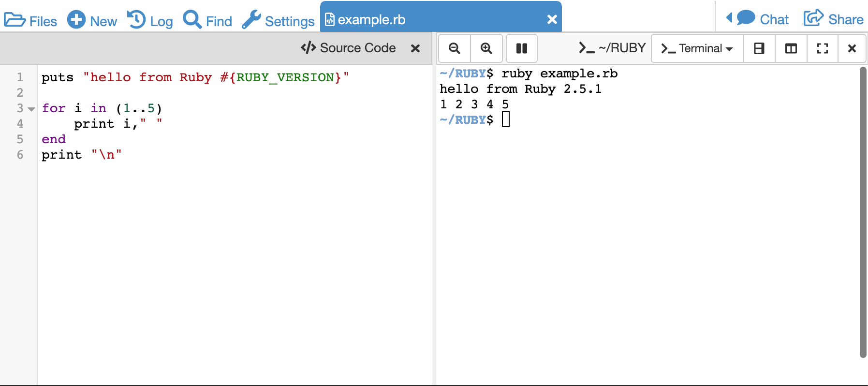Open the Log history
This screenshot has height=386, width=868.
pyautogui.click(x=150, y=20)
